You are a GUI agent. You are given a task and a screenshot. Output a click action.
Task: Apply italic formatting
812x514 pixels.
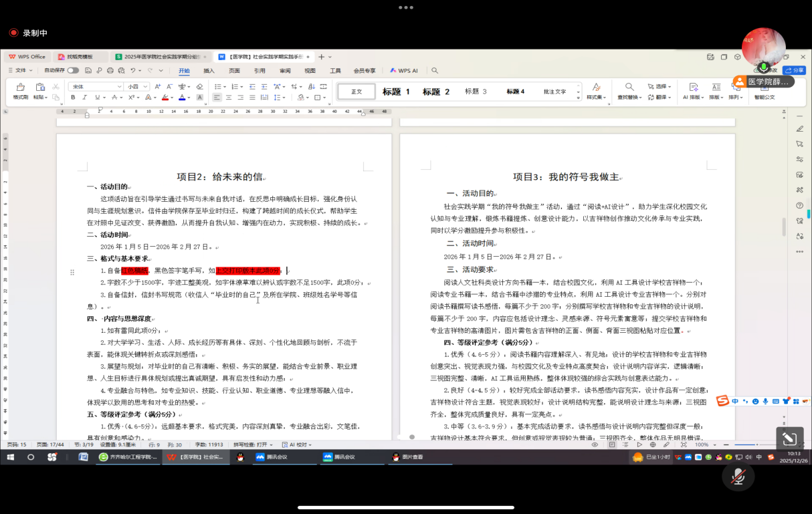85,98
